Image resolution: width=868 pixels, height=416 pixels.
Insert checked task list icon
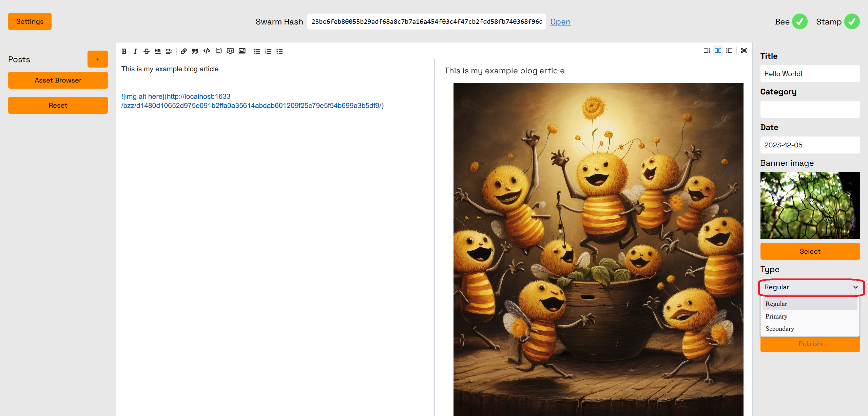point(279,51)
